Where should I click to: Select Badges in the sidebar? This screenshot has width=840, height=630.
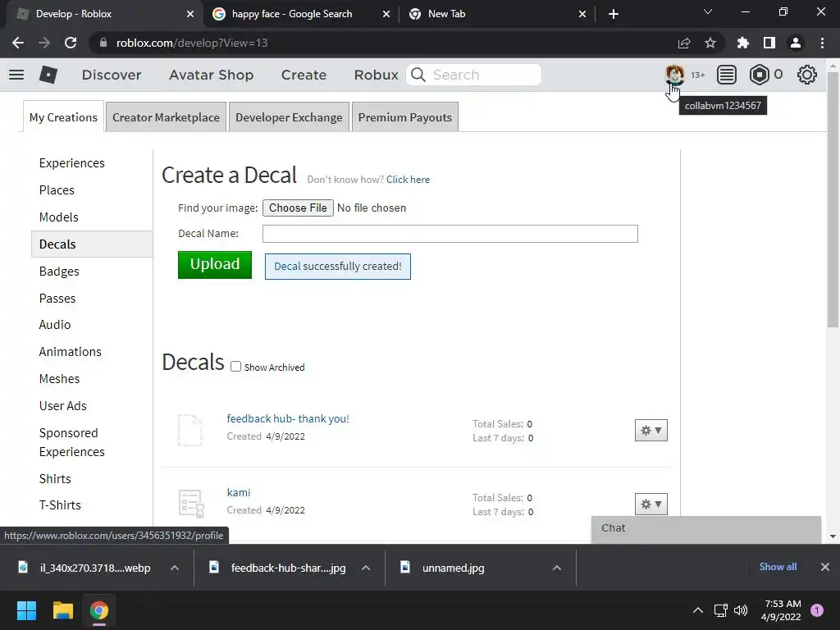pyautogui.click(x=59, y=271)
